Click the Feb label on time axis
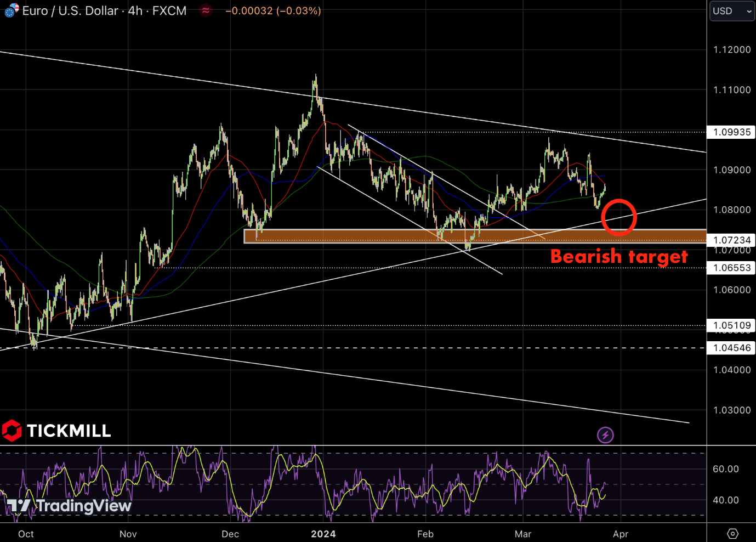Image resolution: width=756 pixels, height=542 pixels. pyautogui.click(x=425, y=534)
